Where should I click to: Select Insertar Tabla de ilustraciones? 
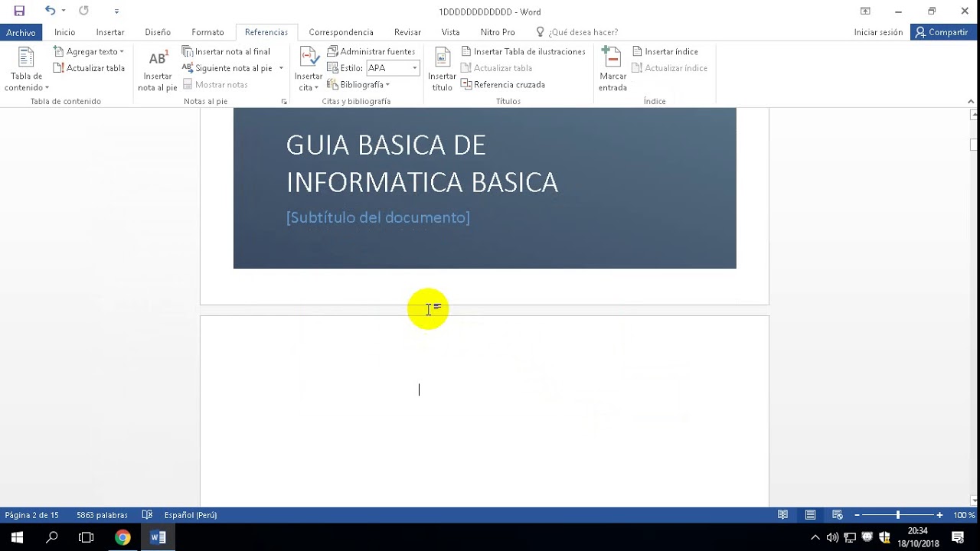523,51
